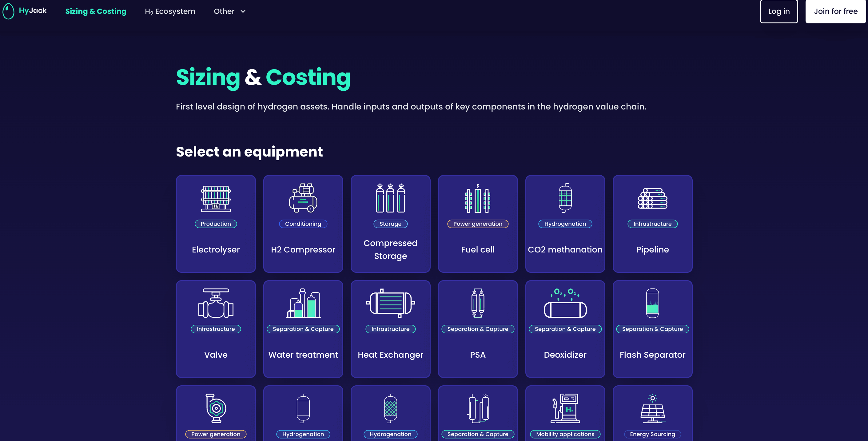
Task: Select the Flash Separator card title
Action: [x=652, y=355]
